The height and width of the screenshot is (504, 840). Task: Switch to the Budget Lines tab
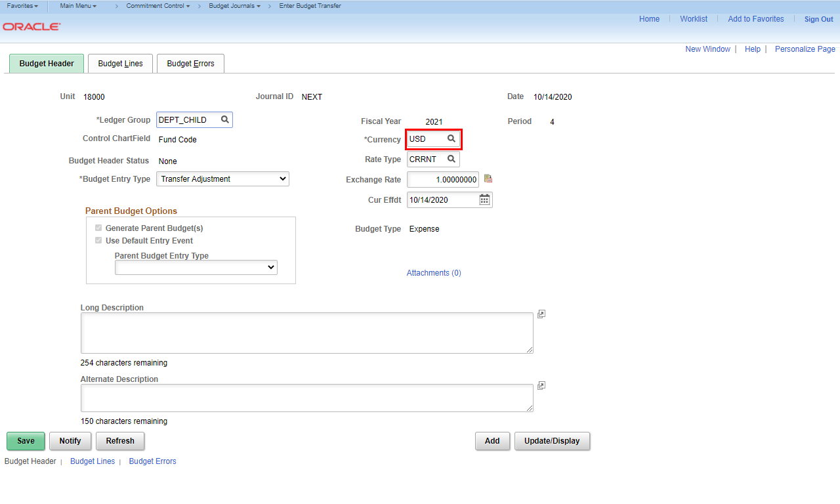coord(120,64)
